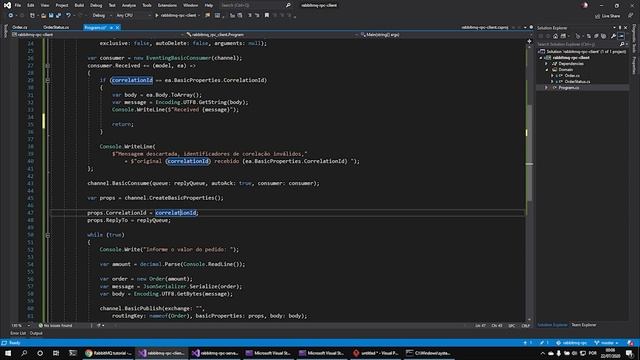This screenshot has height=360, width=640.
Task: Click the bookmark toolbar icon
Action: [x=267, y=16]
